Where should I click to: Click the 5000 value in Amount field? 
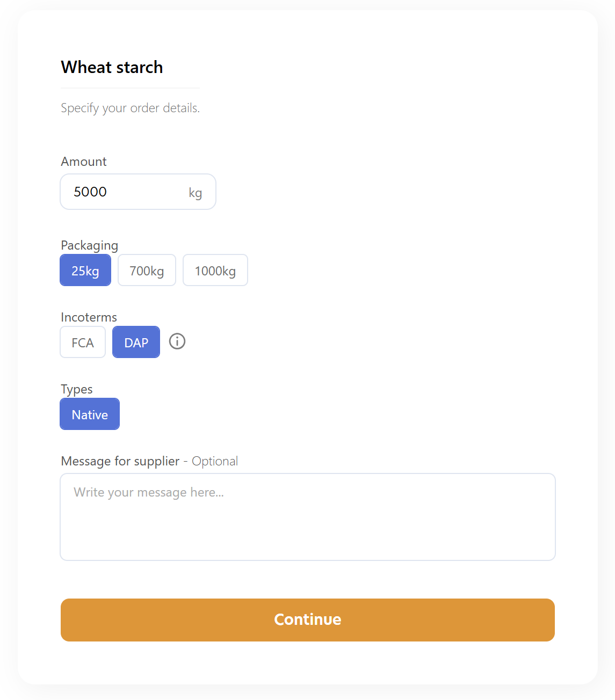click(90, 192)
